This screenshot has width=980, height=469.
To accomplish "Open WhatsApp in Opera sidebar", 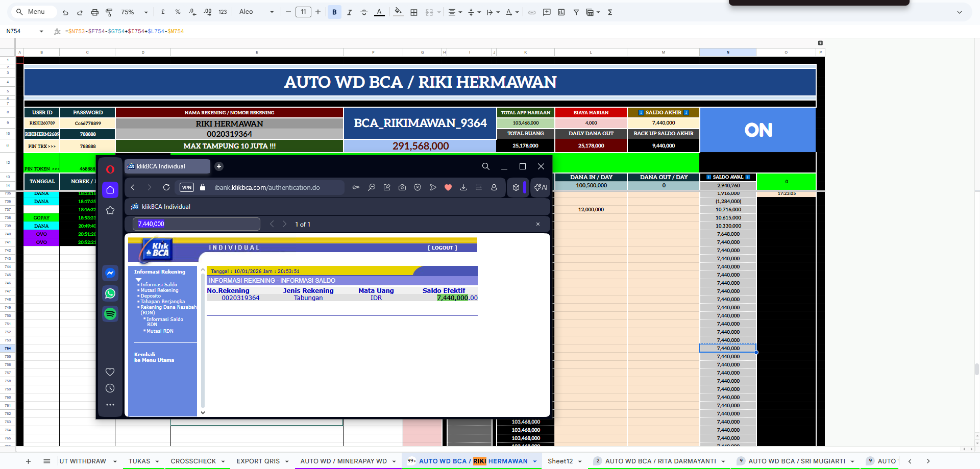I will pos(110,293).
